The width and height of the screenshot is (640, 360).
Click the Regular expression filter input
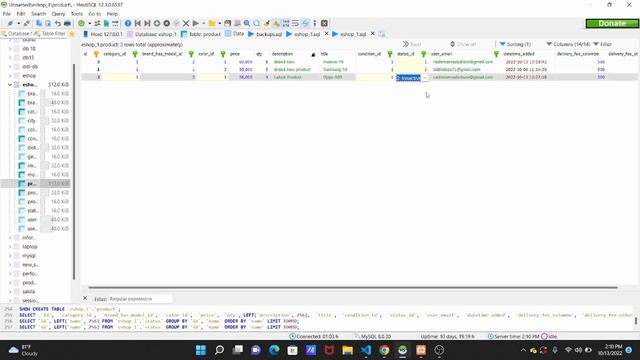pos(140,299)
